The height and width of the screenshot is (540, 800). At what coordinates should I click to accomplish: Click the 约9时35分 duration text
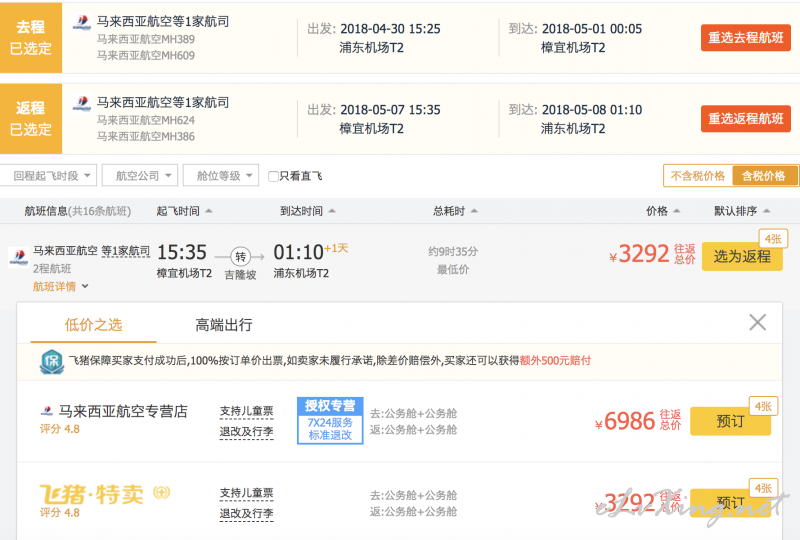[453, 252]
